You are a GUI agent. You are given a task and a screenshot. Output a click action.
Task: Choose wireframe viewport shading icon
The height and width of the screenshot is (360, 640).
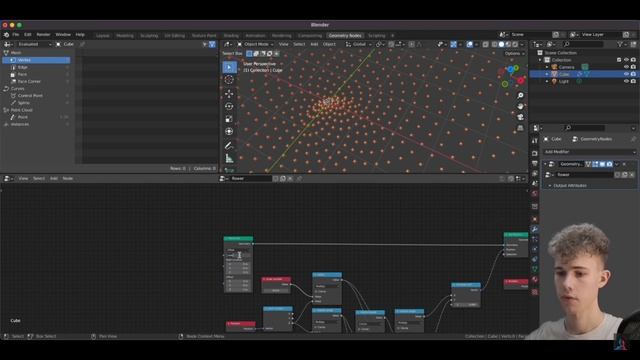[495, 44]
